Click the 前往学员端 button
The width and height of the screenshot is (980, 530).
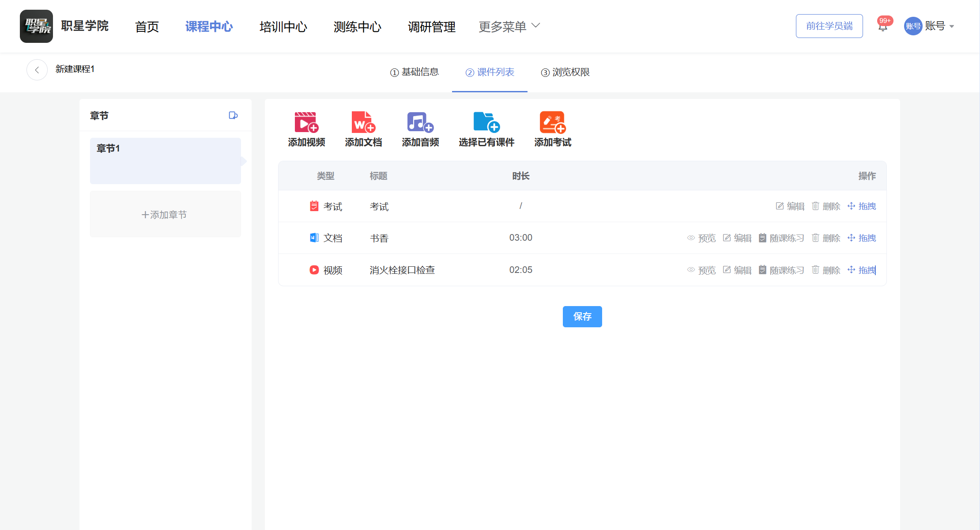click(829, 26)
